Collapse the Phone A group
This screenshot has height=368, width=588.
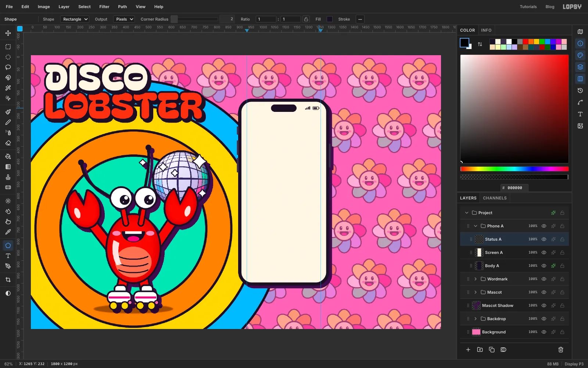coord(476,226)
